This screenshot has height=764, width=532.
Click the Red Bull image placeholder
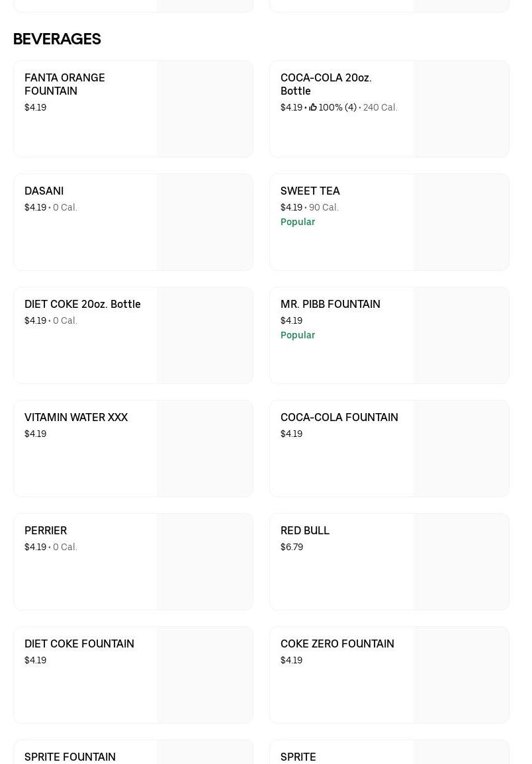pos(461,561)
